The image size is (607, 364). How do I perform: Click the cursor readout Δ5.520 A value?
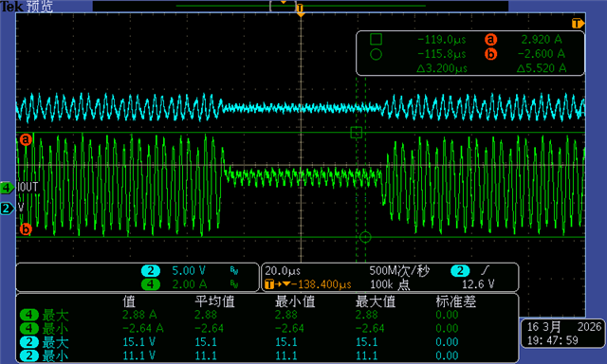pyautogui.click(x=542, y=68)
